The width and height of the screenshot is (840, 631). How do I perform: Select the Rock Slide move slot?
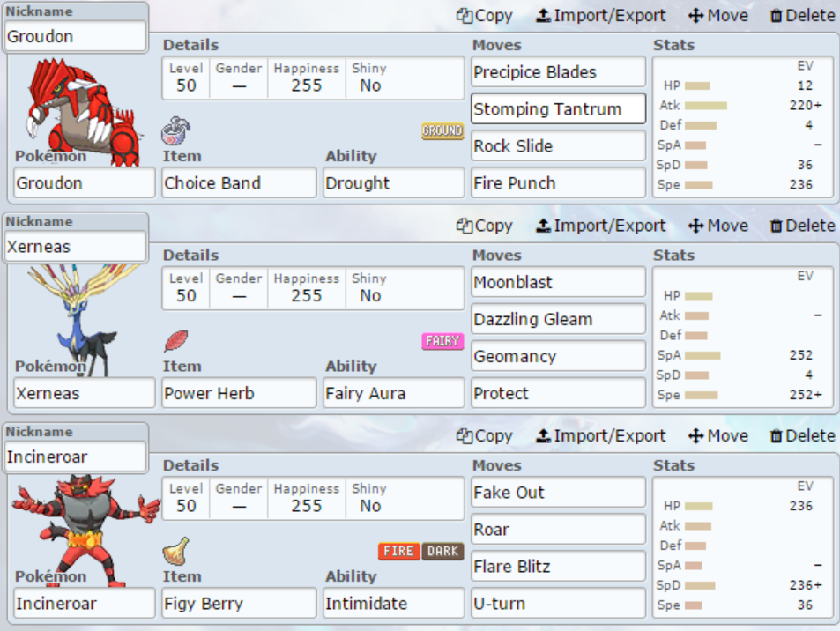tap(558, 145)
